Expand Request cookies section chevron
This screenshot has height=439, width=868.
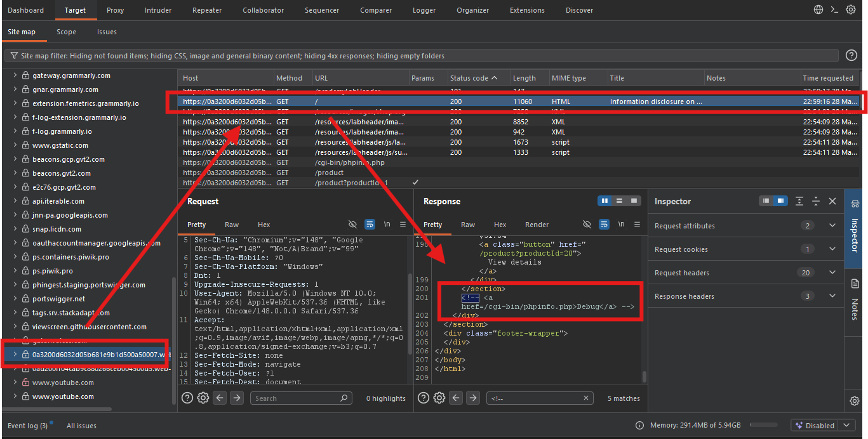tap(832, 249)
